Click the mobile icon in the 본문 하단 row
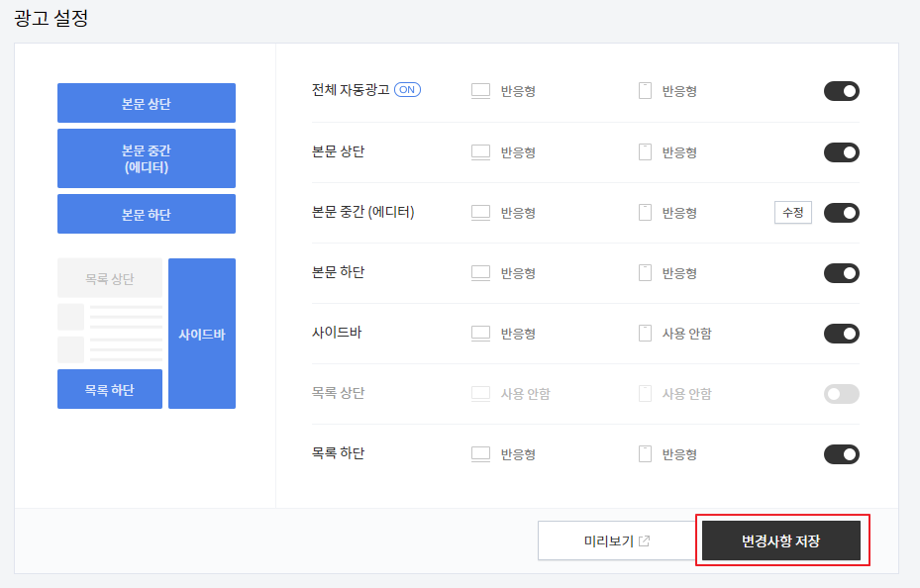This screenshot has height=588, width=920. pyautogui.click(x=643, y=272)
